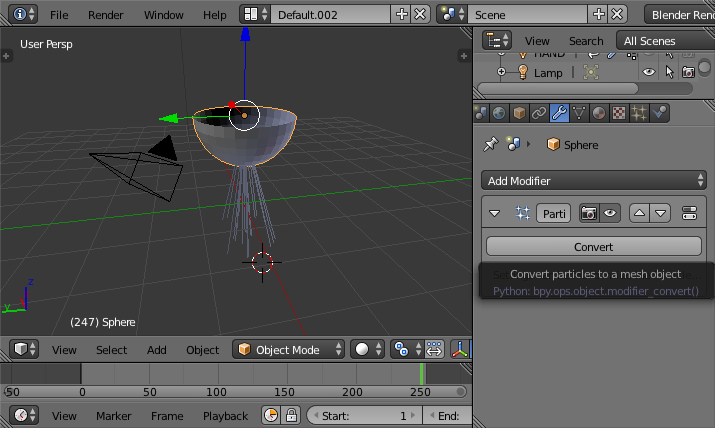
Task: Open the Modifiers wrench tab
Action: [559, 113]
